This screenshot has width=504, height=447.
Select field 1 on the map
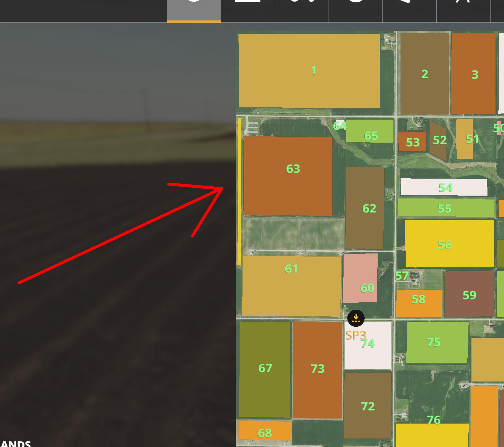309,71
